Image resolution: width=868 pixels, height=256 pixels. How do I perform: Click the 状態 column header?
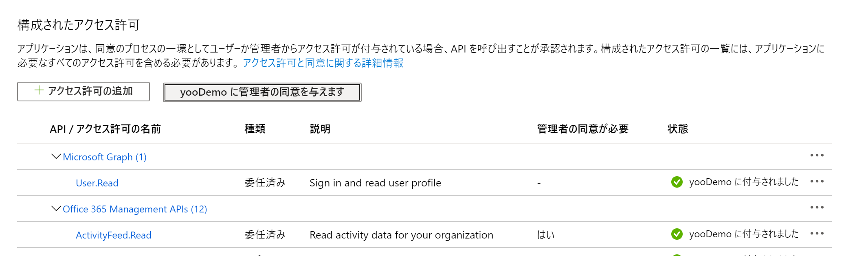click(x=678, y=129)
